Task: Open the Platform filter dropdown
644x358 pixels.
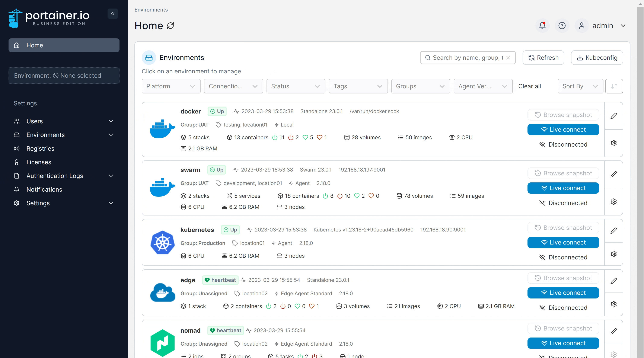Action: (x=171, y=86)
